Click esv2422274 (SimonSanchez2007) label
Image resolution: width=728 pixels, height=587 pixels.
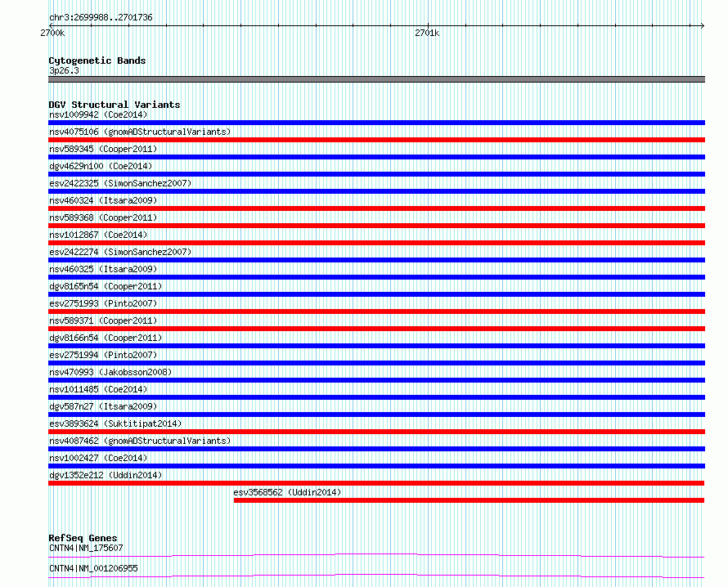120,252
